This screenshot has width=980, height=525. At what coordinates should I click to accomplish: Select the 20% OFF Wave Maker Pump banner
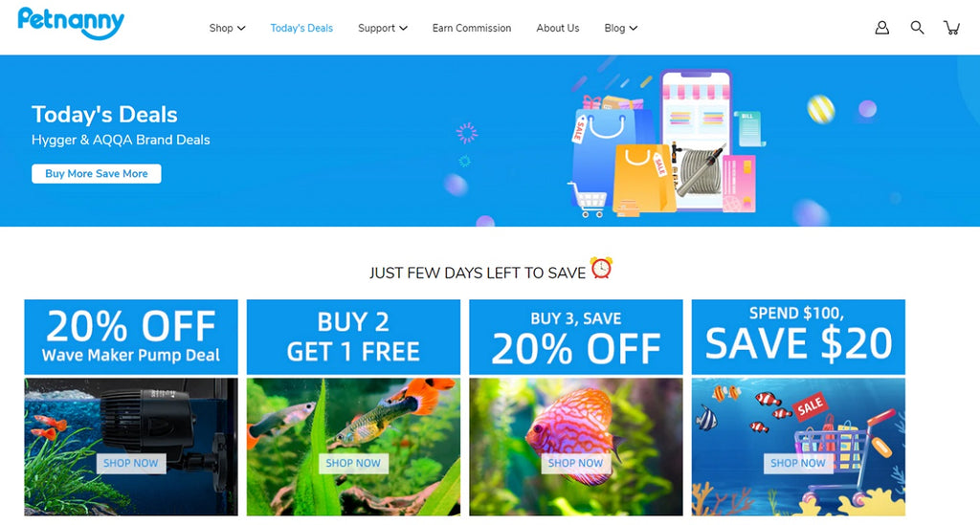[131, 338]
